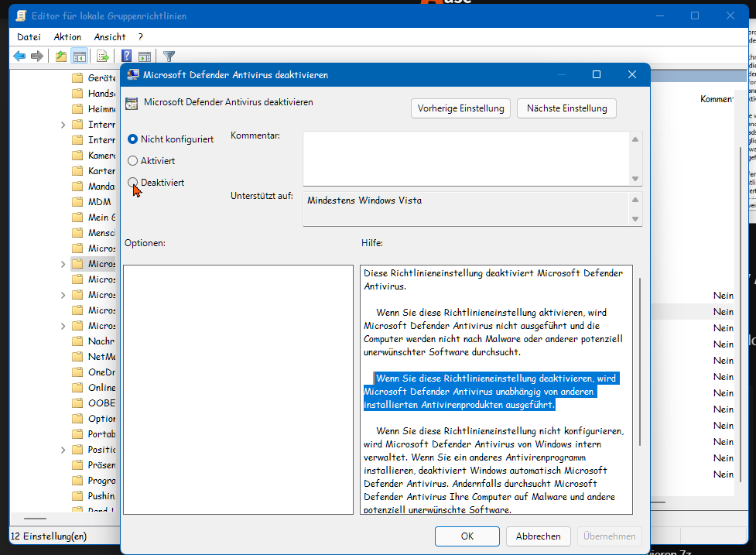This screenshot has width=756, height=555.
Task: Click the folder icon next to Online
Action: [x=77, y=388]
